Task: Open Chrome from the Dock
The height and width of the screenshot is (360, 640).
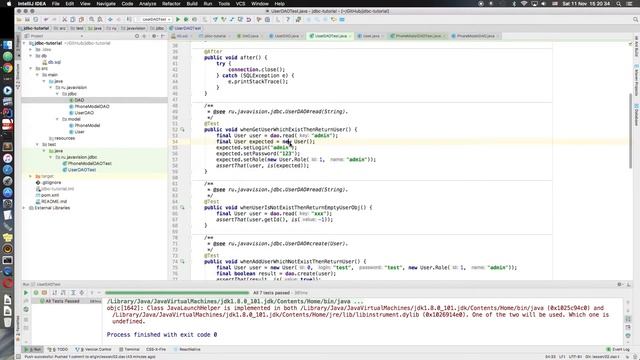Action: [x=7, y=68]
